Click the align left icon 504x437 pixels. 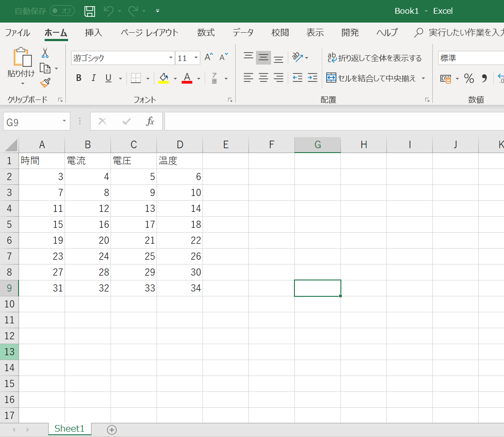coord(248,77)
